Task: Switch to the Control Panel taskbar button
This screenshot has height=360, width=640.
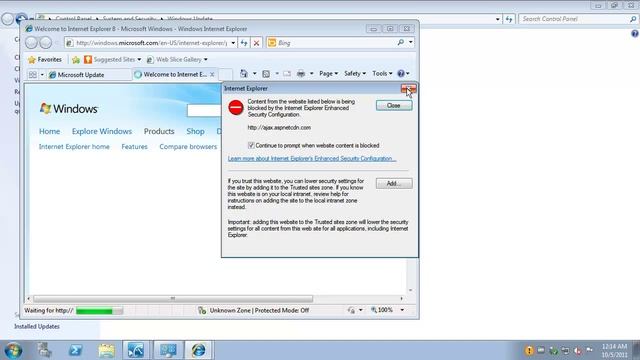Action: (168, 350)
